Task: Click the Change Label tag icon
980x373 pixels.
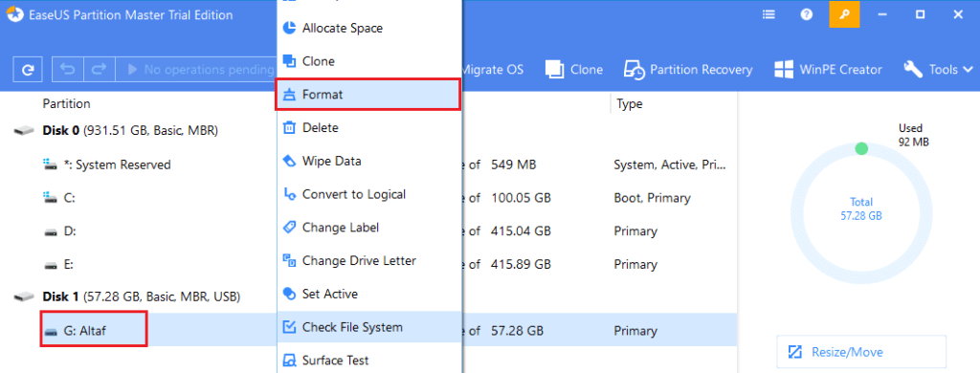Action: pos(289,228)
